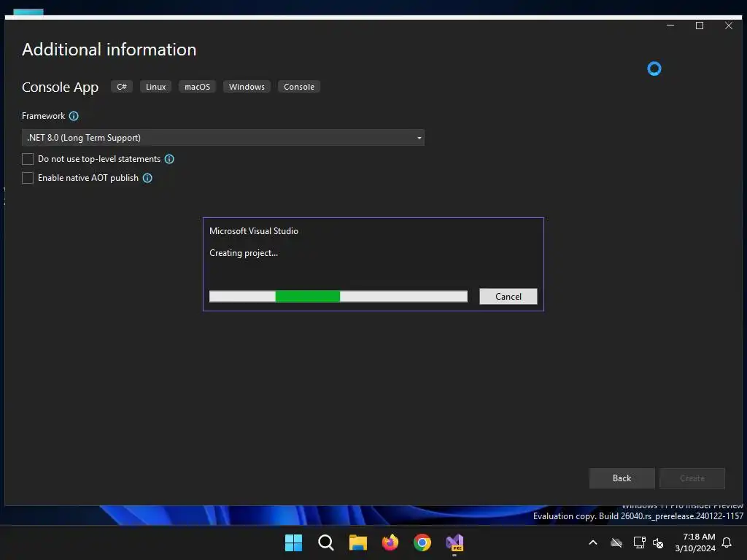Show hidden system tray icons
The image size is (747, 560).
pyautogui.click(x=593, y=542)
